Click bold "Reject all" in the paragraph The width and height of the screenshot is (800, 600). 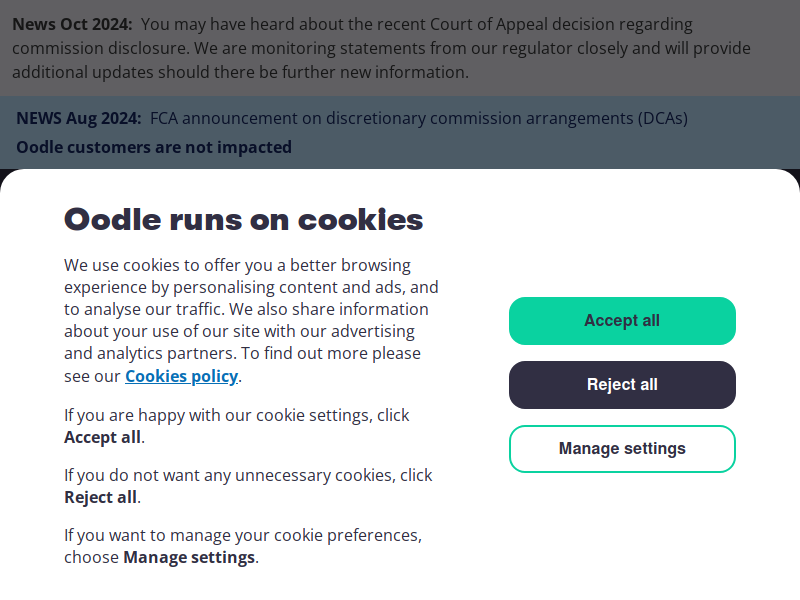click(100, 498)
